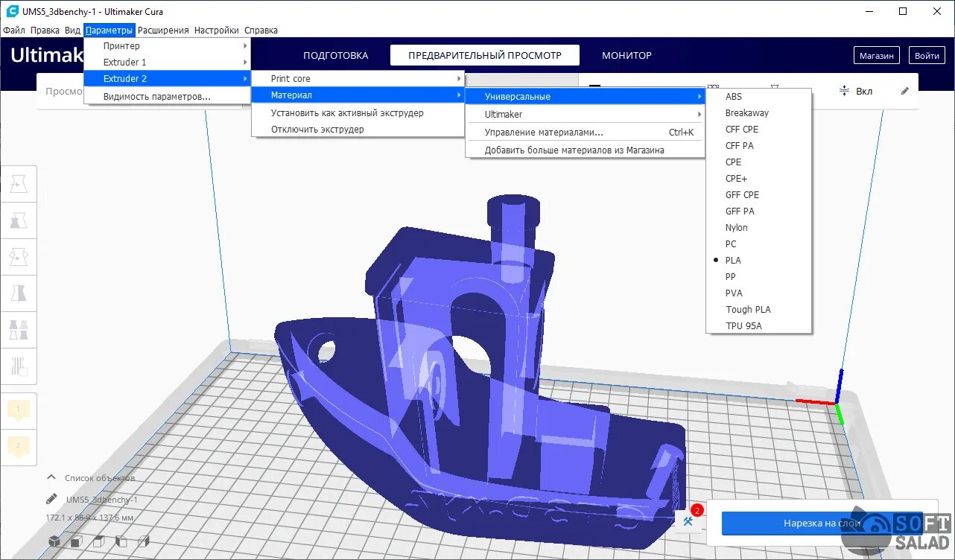Switch to top view cube icon

click(x=99, y=541)
